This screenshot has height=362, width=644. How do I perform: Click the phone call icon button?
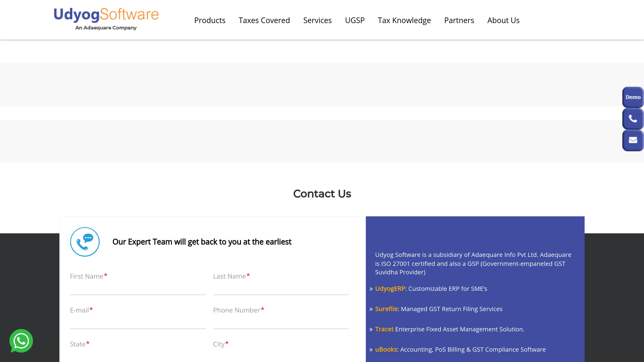coord(632,119)
